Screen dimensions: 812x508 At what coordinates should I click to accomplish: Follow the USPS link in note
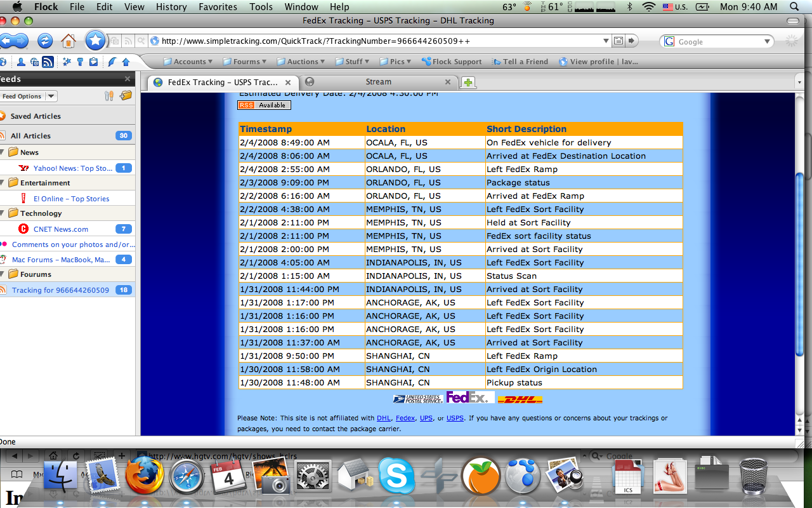pos(455,418)
